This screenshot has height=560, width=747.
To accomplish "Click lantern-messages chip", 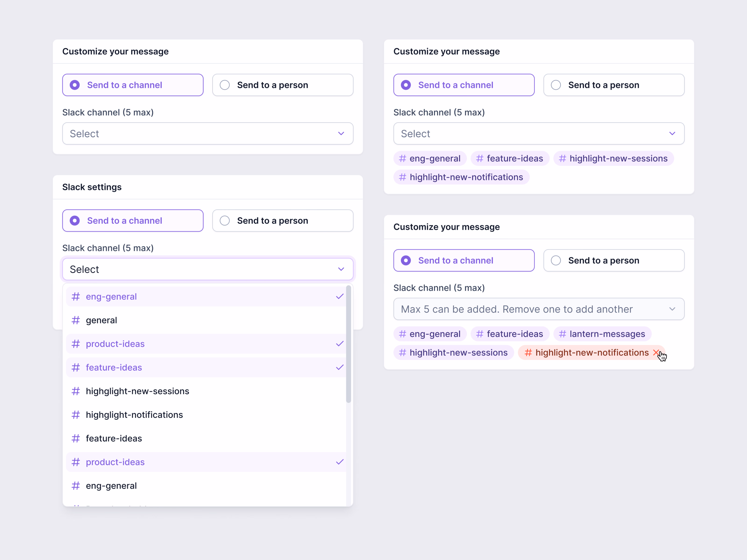I will coord(602,334).
